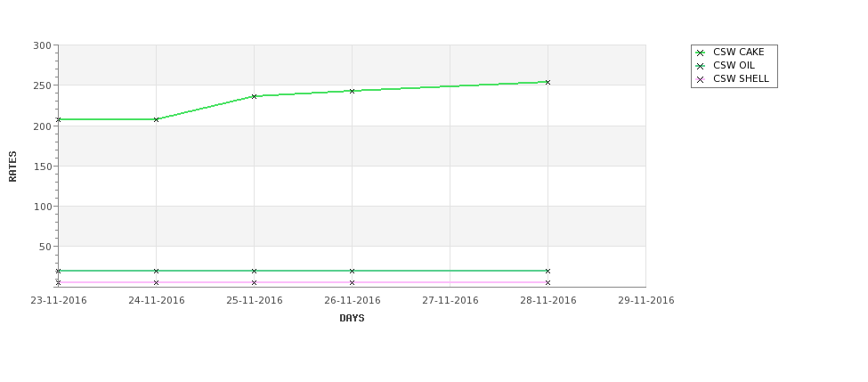The width and height of the screenshot is (868, 382).
Task: Click the 27-11-2016 x-axis date label
Action: (x=450, y=301)
